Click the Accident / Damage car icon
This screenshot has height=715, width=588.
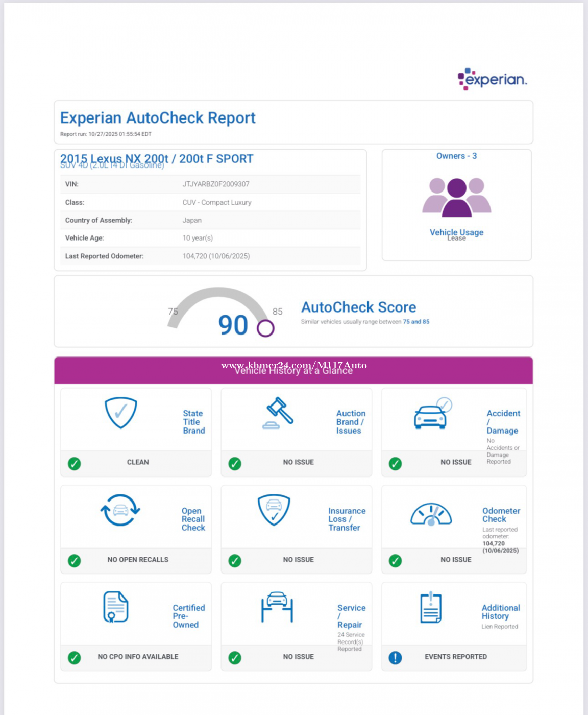pos(432,414)
